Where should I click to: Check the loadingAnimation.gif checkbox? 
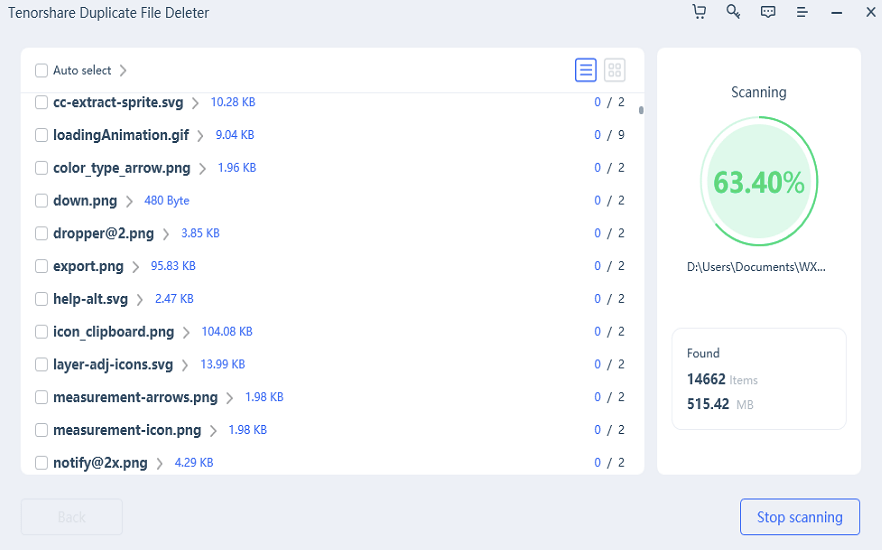point(41,135)
